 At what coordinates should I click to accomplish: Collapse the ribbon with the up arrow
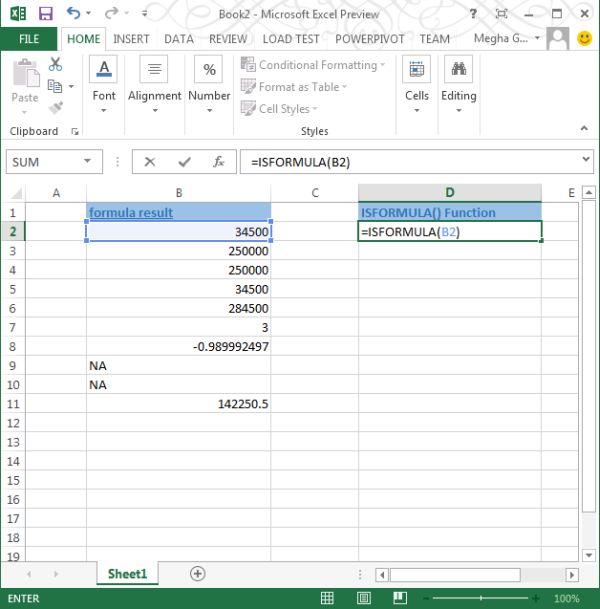584,128
